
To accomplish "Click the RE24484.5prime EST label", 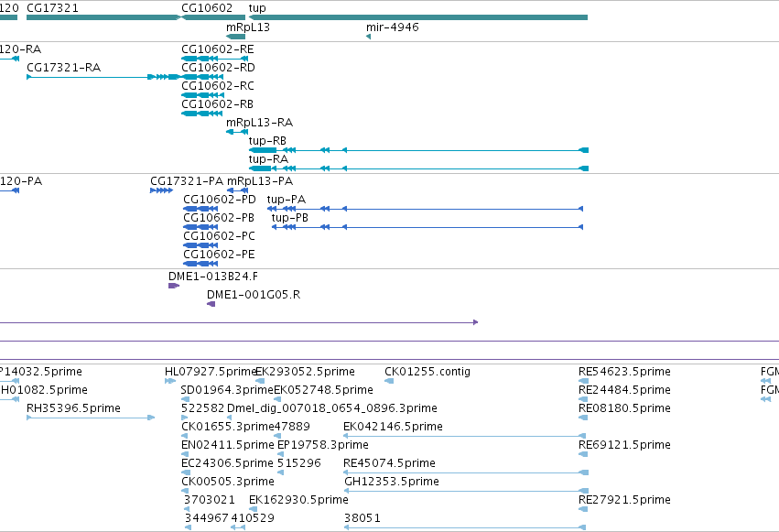I will [624, 390].
